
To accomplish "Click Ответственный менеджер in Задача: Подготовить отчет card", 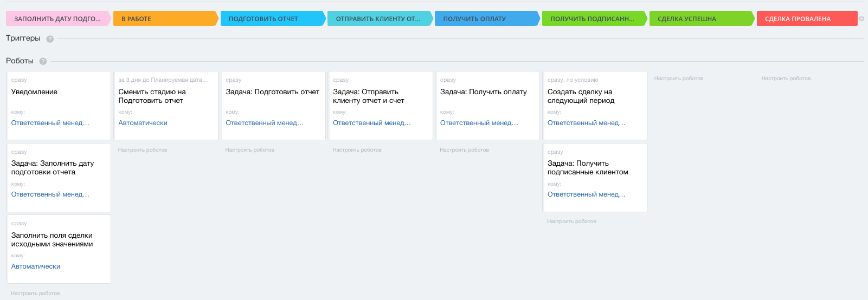I will point(265,123).
